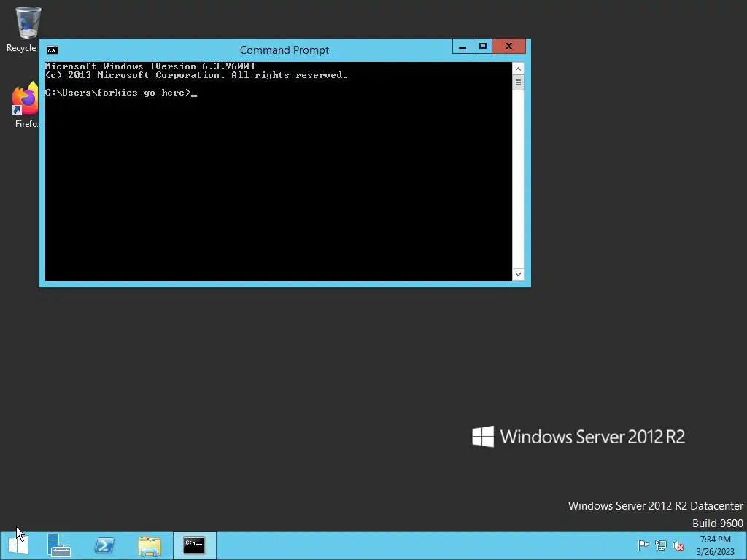
Task: Click the 'Microsoft Windows [Version 6.3.9600]' line
Action: coord(150,66)
